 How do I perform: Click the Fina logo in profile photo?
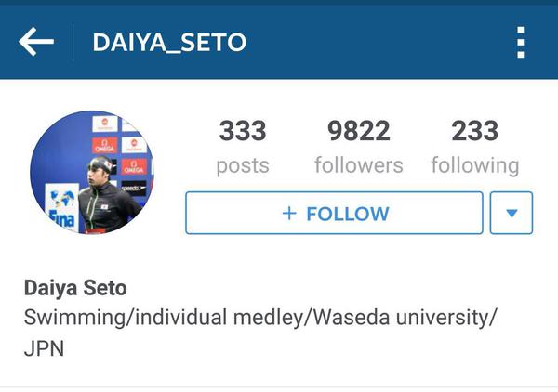[x=62, y=207]
